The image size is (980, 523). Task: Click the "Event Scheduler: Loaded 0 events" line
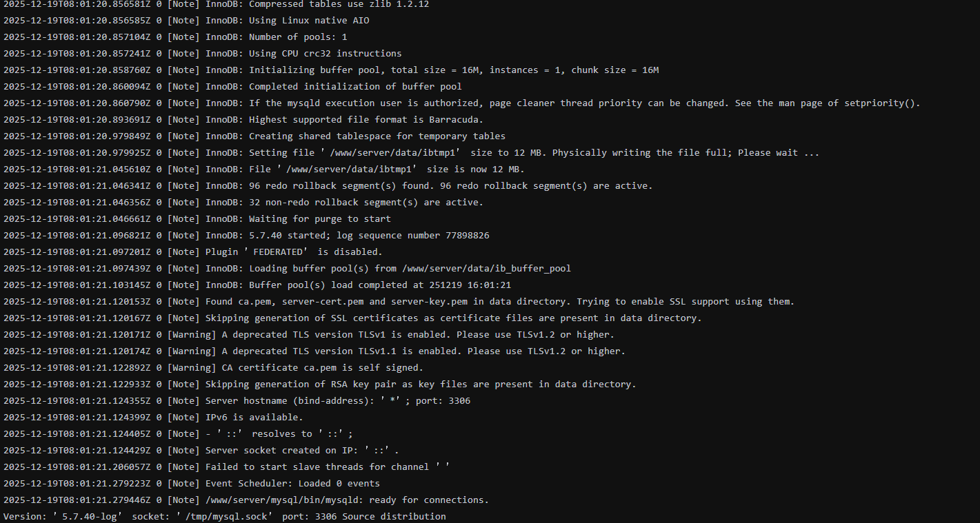click(292, 484)
